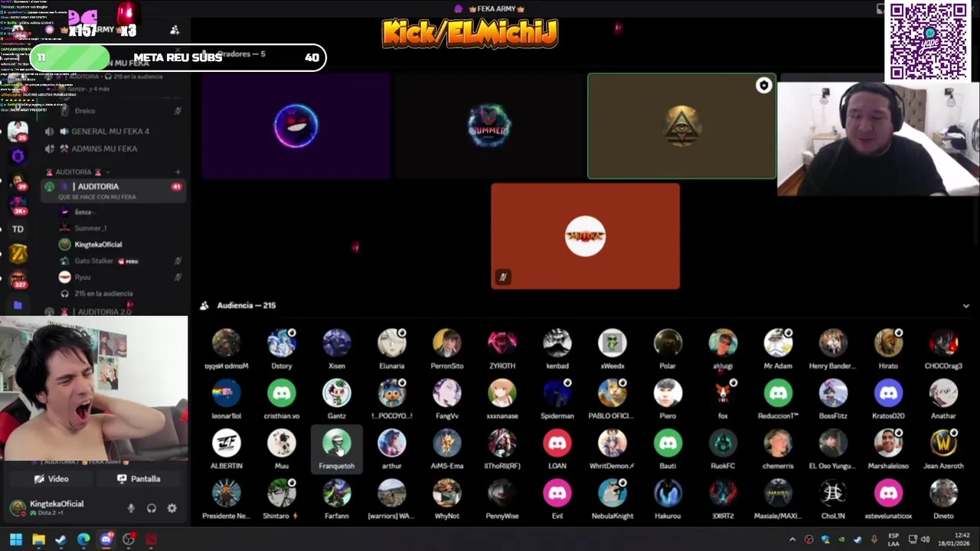Viewport: 980px width, 551px height.
Task: Open User Settings gear icon
Action: click(x=171, y=508)
